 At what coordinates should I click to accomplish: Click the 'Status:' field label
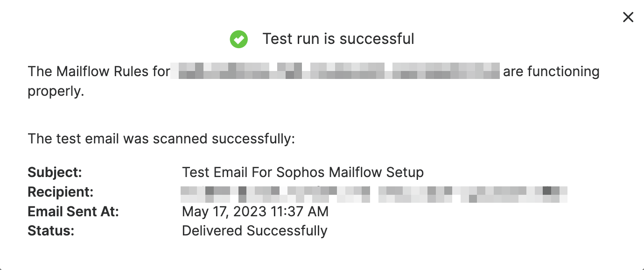[x=51, y=230]
